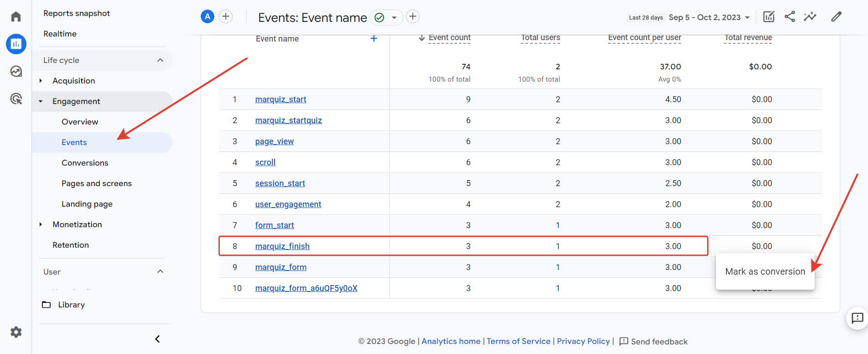
Task: Open the Reports icon in left rail
Action: click(16, 44)
